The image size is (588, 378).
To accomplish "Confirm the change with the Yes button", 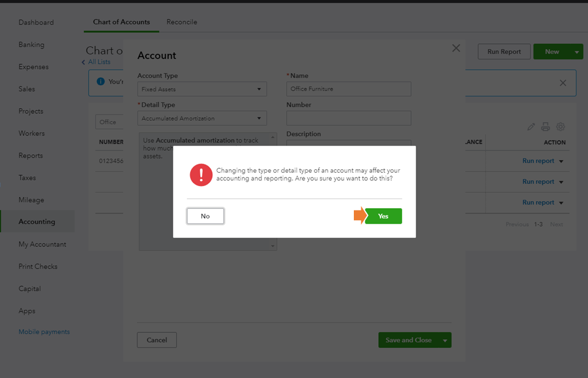I will [383, 216].
